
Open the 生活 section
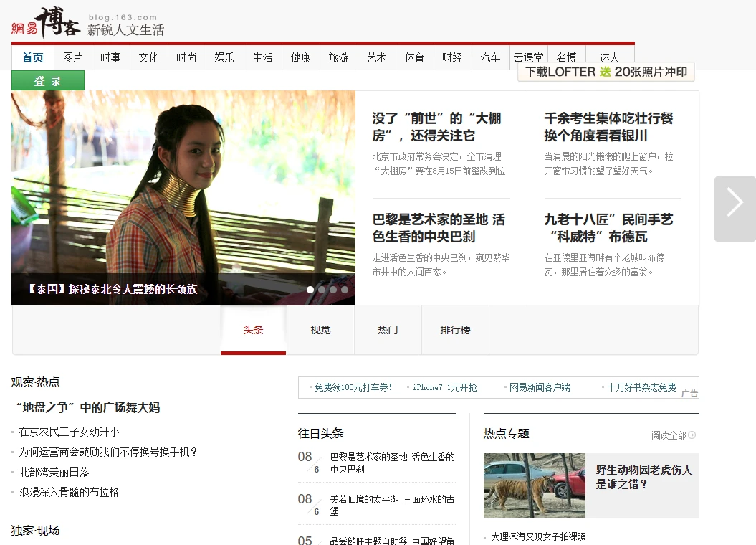tap(262, 57)
